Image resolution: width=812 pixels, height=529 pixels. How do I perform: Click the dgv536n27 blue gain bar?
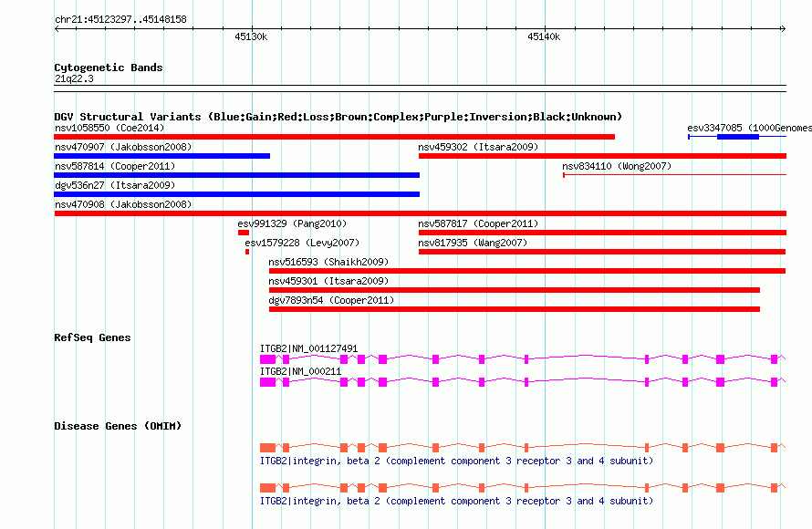coord(236,194)
